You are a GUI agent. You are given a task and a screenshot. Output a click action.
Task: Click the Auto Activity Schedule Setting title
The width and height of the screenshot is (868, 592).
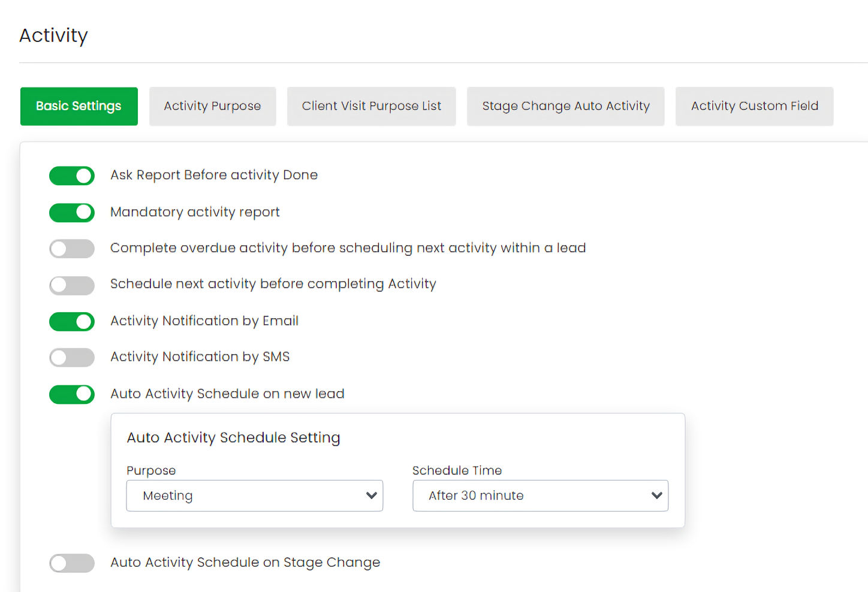click(233, 437)
